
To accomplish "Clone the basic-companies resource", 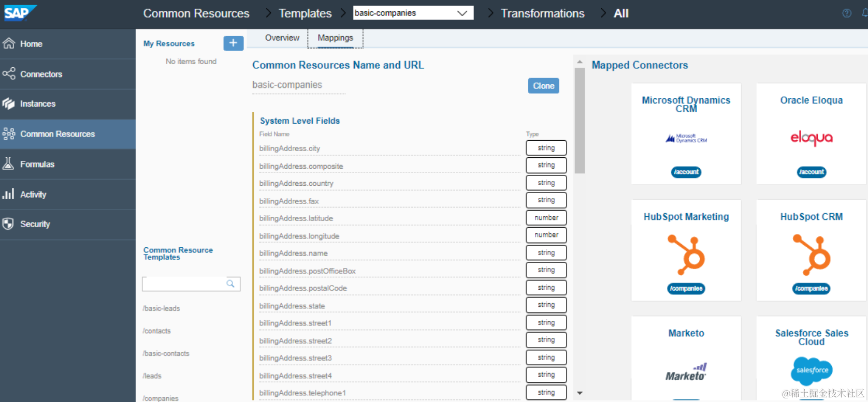I will point(543,86).
